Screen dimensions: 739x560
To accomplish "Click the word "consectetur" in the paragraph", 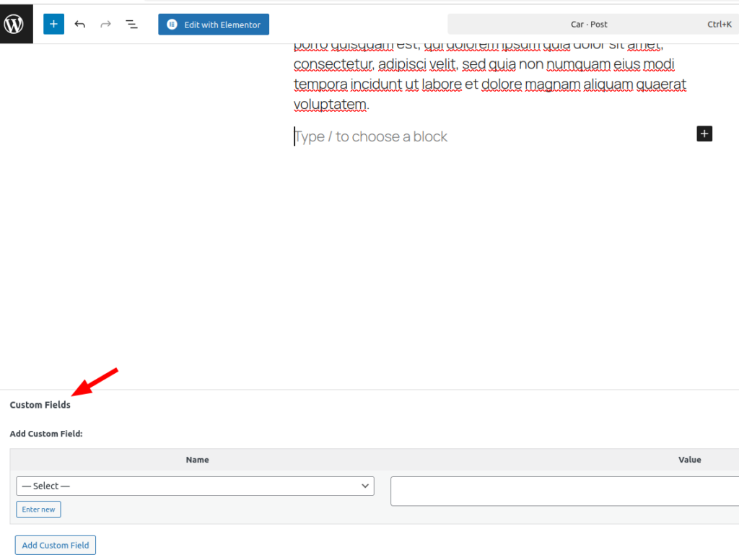I will click(333, 65).
